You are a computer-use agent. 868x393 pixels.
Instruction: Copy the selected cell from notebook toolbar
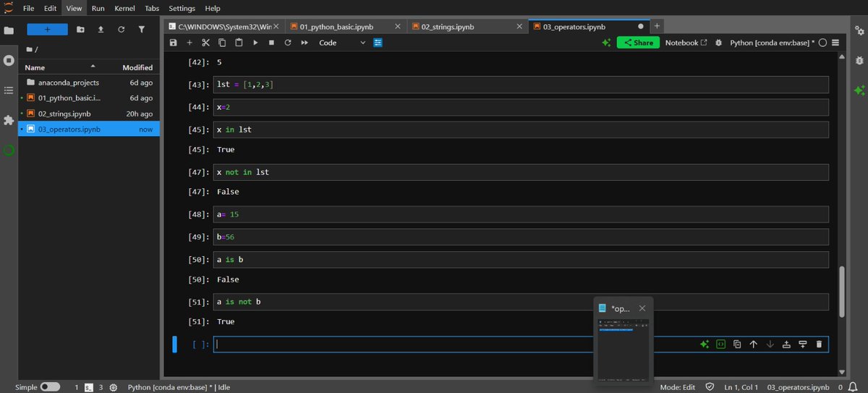point(222,43)
